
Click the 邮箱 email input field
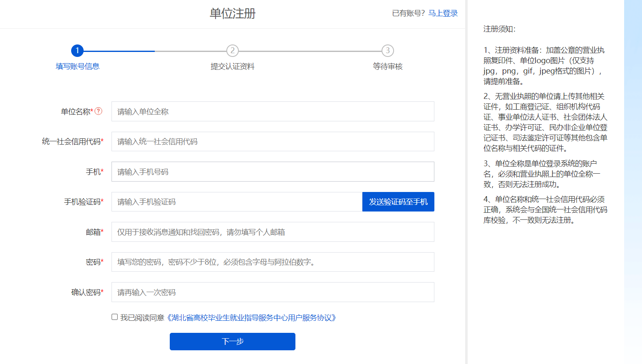point(273,232)
